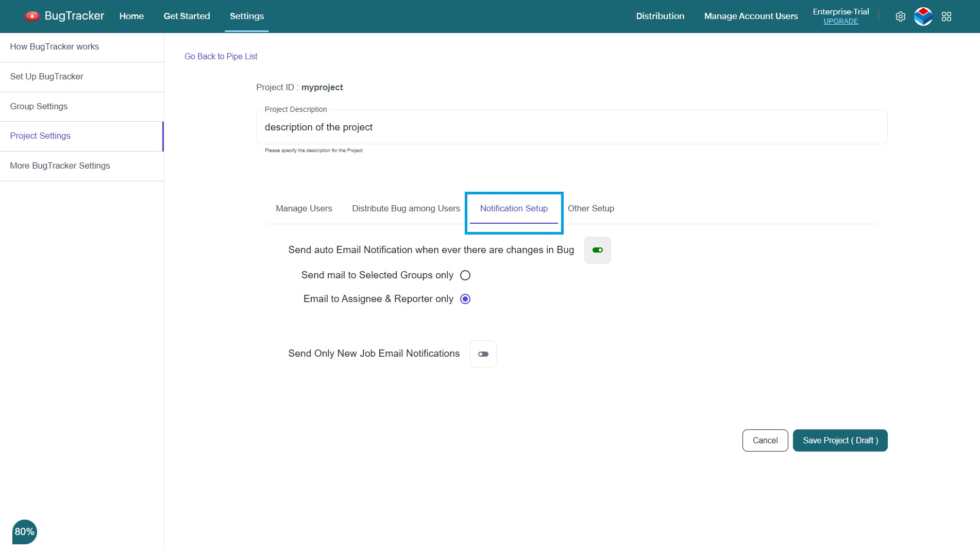Open the apps grid icon
Viewport: 980px width, 550px height.
pyautogui.click(x=946, y=16)
